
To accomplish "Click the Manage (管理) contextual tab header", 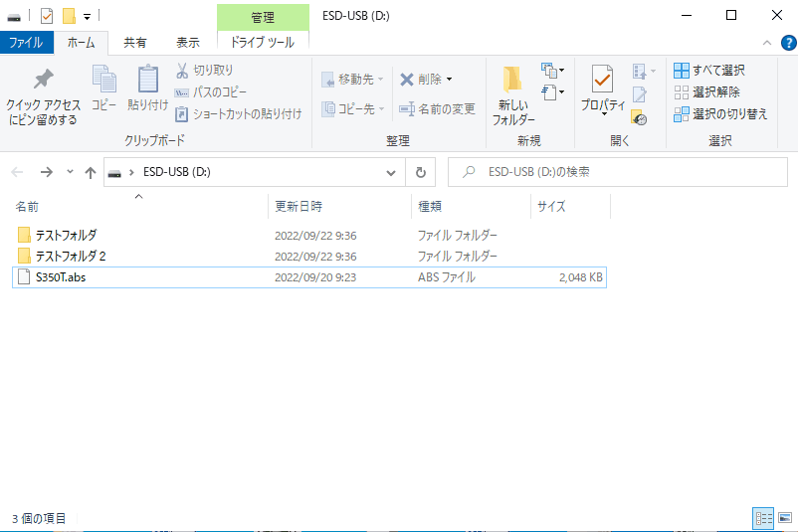I will coord(263,17).
